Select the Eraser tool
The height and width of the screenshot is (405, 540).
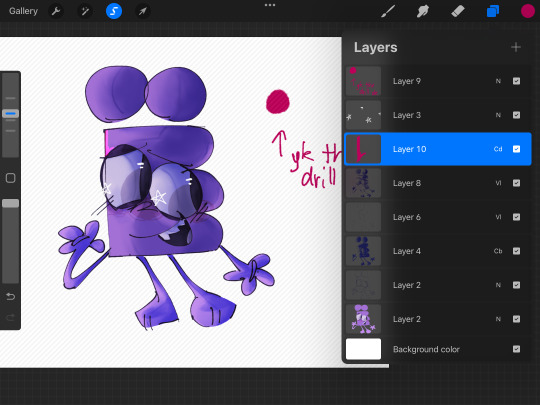click(458, 11)
